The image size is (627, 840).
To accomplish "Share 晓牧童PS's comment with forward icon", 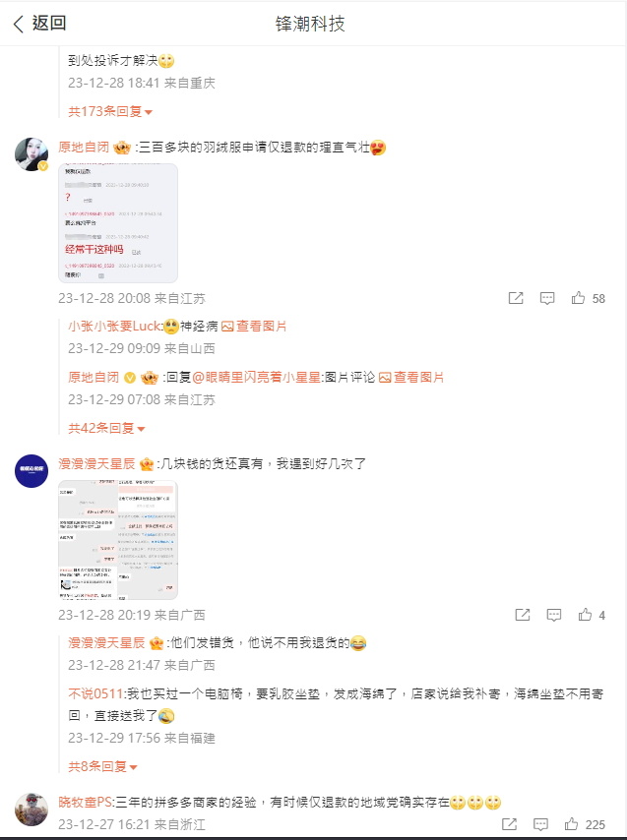I will 509,824.
